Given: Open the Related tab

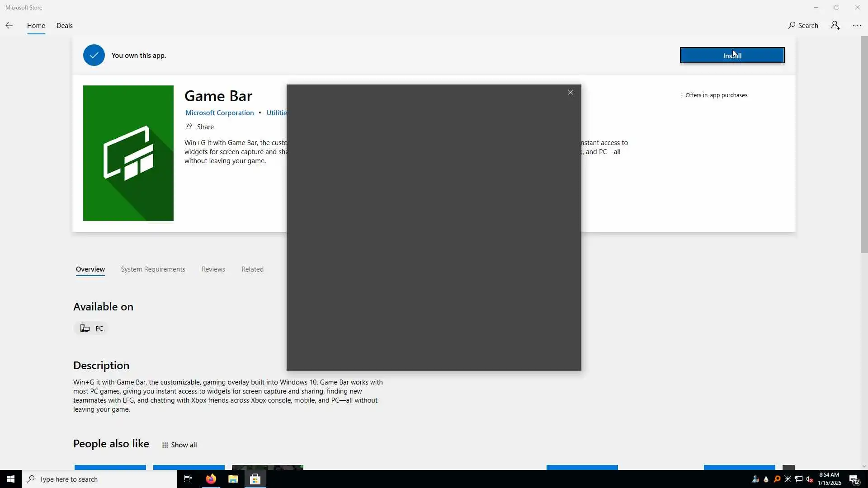Looking at the screenshot, I should click(x=252, y=269).
